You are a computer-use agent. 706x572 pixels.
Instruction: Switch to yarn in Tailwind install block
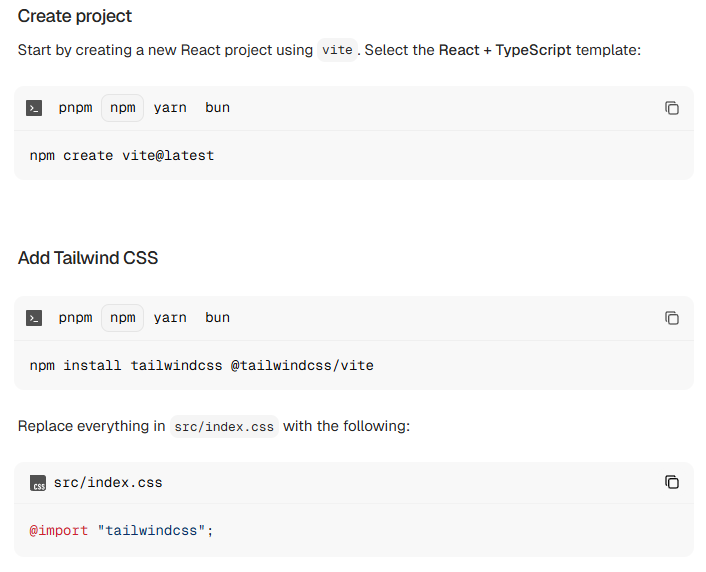[x=170, y=318]
